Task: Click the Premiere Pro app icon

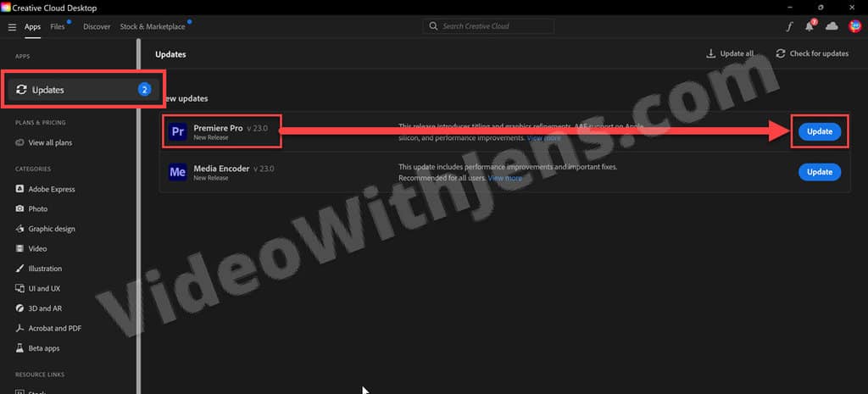Action: pos(178,131)
